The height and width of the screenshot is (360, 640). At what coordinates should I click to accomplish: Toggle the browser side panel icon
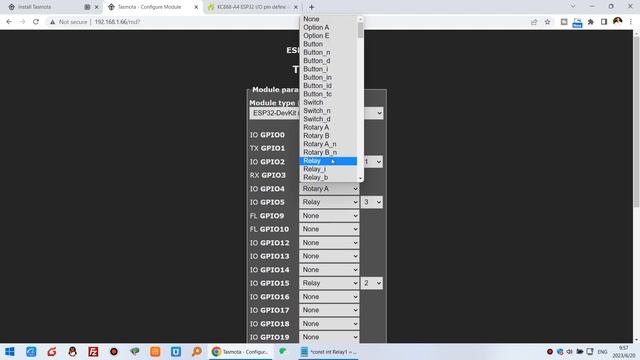click(x=604, y=22)
